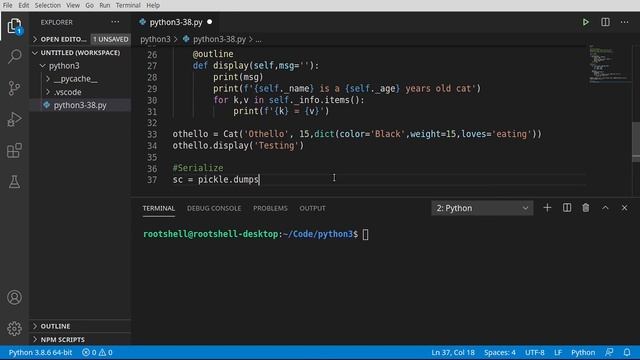Close the terminal panel
Screen dimensions: 640x360
[x=624, y=208]
